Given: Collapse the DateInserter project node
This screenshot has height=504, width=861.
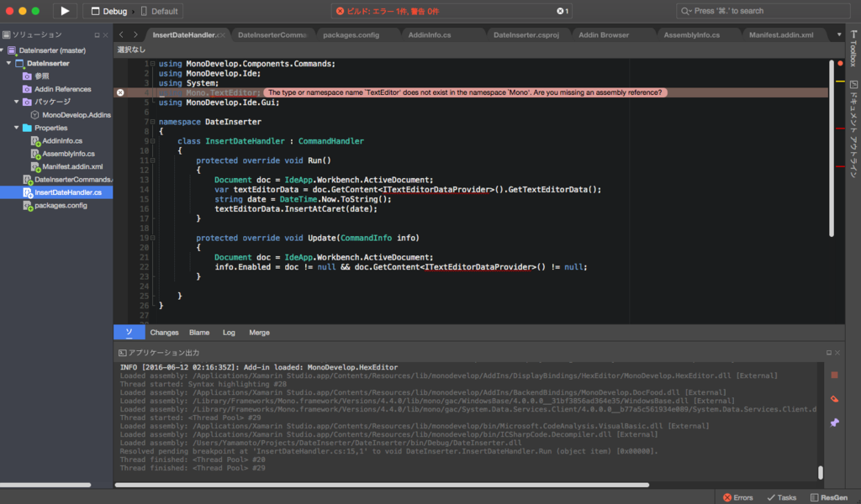Looking at the screenshot, I should coord(9,63).
